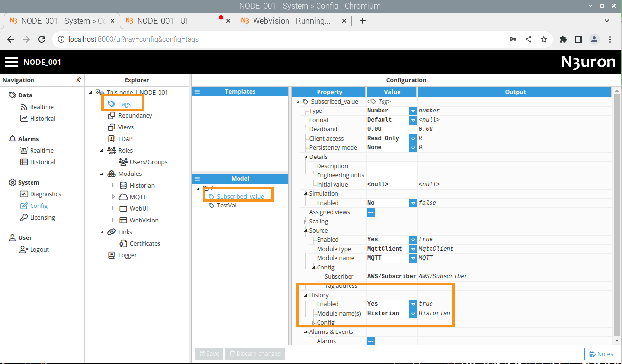Screen dimensions: 622x364
Task: Select Tags in the Explorer tree
Action: [x=120, y=104]
